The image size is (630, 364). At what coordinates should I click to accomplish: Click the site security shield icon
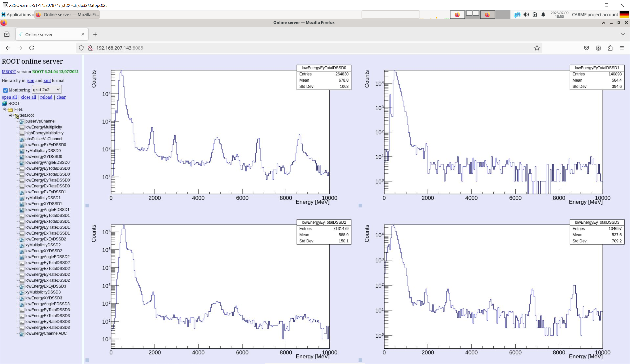coord(81,48)
